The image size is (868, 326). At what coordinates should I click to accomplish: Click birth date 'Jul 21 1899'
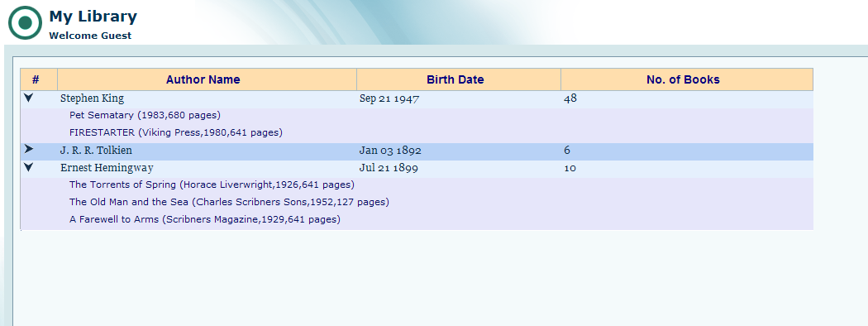click(389, 168)
